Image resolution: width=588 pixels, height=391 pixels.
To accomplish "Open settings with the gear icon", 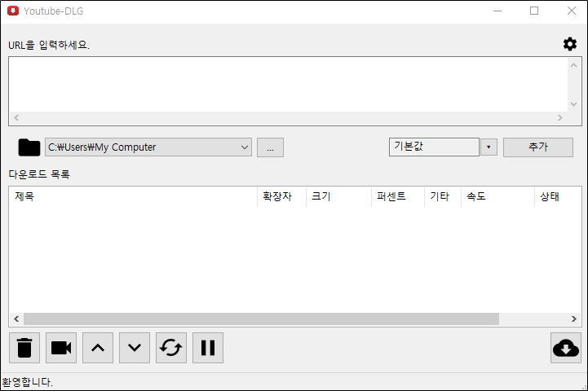I will [x=569, y=44].
